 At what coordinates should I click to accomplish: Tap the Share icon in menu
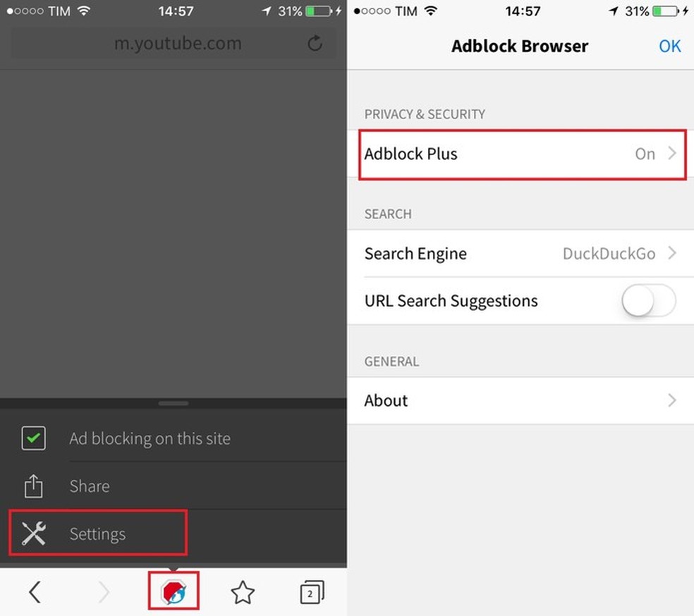tap(33, 486)
